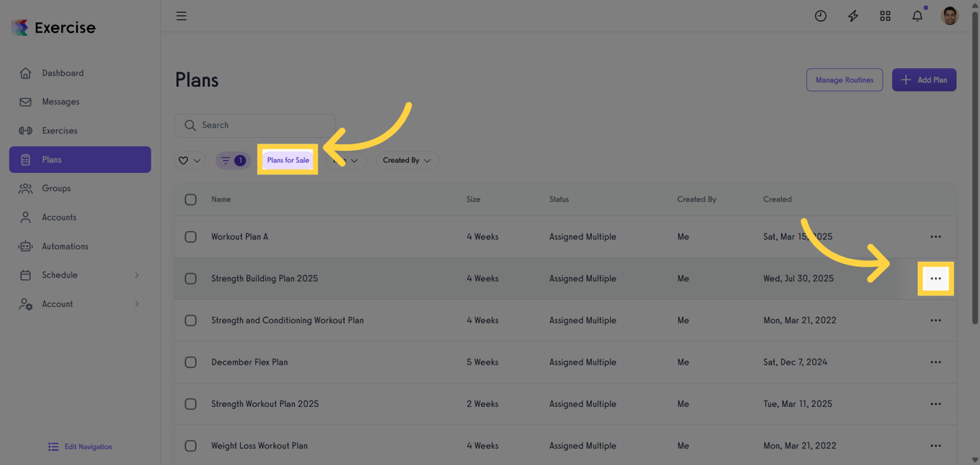Check the box for Workout Plan A
Screen dimensions: 980x465
(x=190, y=237)
